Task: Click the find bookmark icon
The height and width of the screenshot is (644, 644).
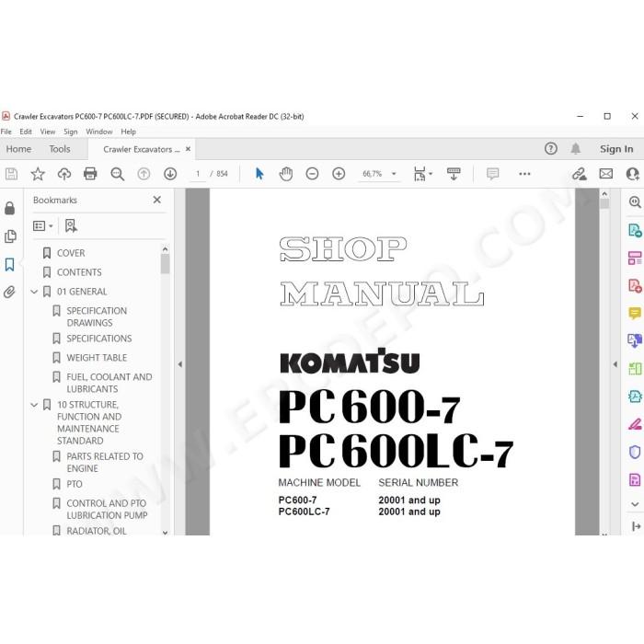Action: click(x=71, y=226)
